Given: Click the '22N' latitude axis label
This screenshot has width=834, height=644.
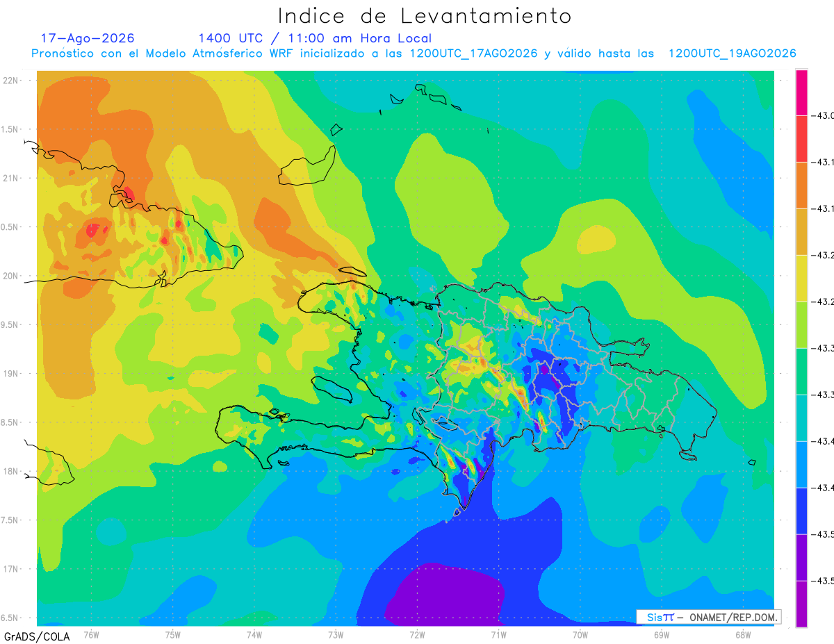Looking at the screenshot, I should 11,80.
